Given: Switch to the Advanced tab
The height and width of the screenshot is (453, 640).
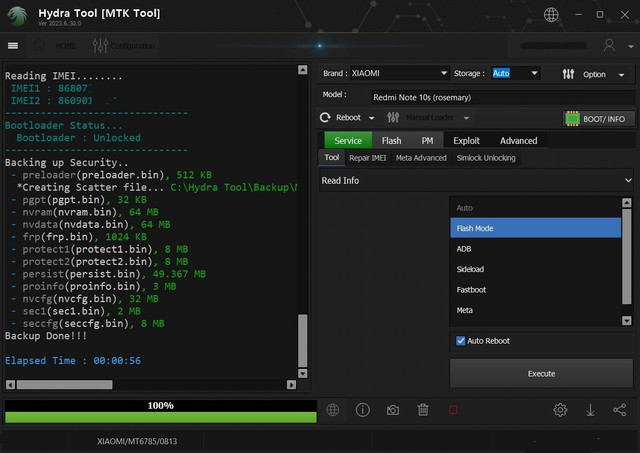Looking at the screenshot, I should 518,140.
